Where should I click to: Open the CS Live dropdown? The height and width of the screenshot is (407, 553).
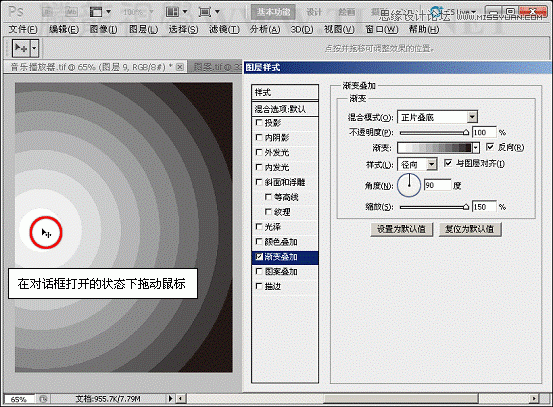tap(462, 12)
